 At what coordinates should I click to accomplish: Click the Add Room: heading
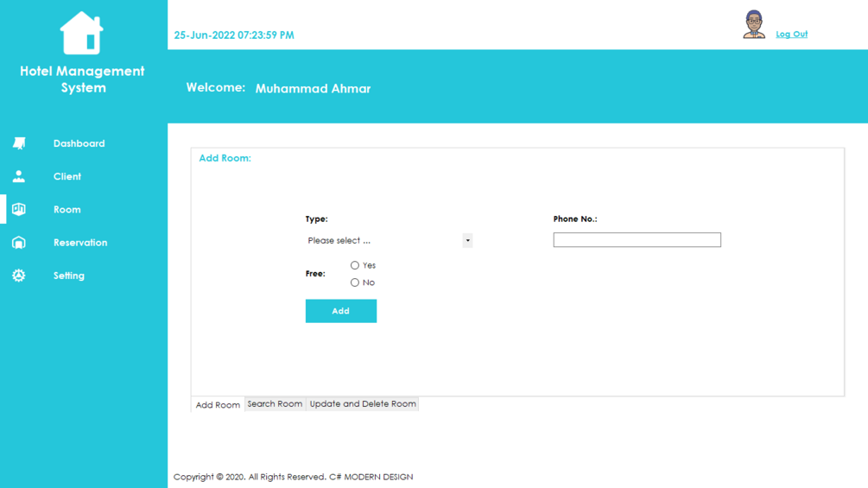point(225,158)
